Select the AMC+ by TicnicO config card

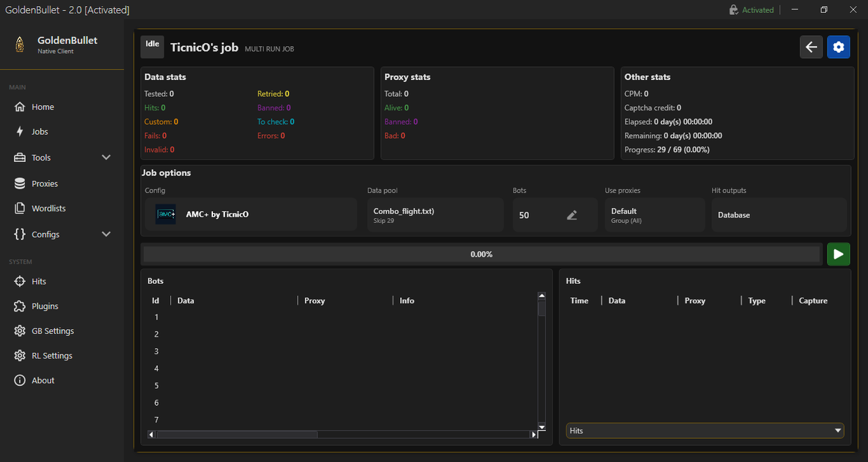[x=251, y=214]
